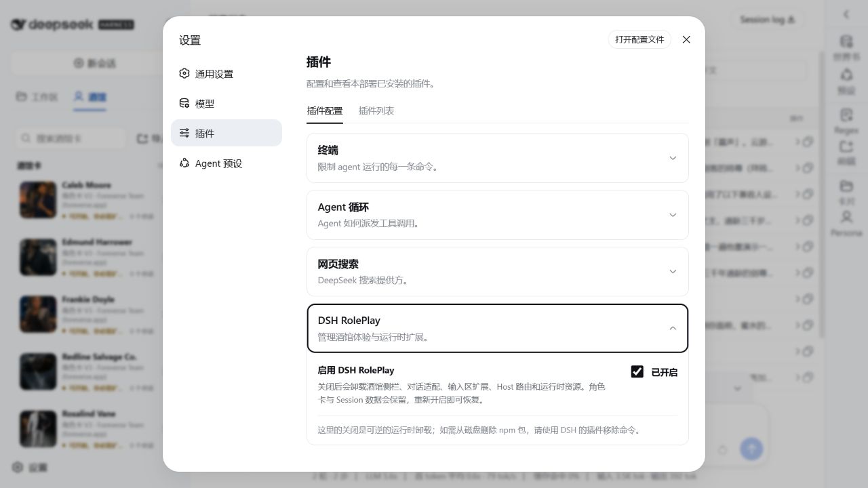
Task: Open 模型 in the settings sidebar
Action: pos(226,103)
